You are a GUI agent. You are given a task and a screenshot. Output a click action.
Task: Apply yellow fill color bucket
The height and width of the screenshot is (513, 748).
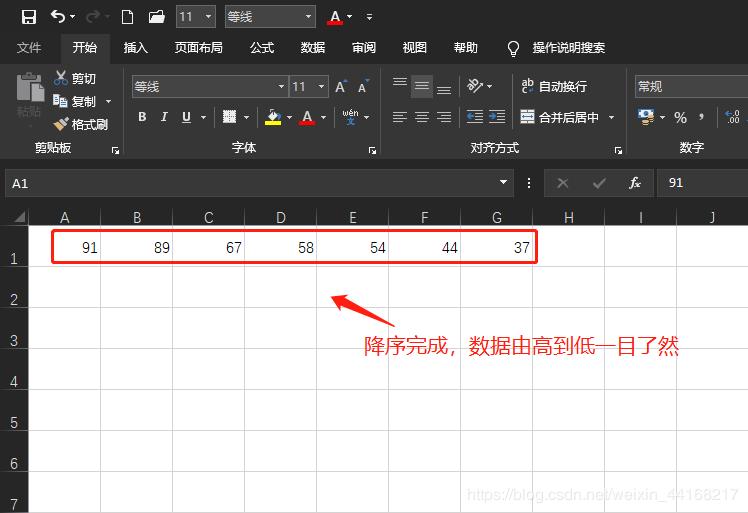[x=273, y=117]
